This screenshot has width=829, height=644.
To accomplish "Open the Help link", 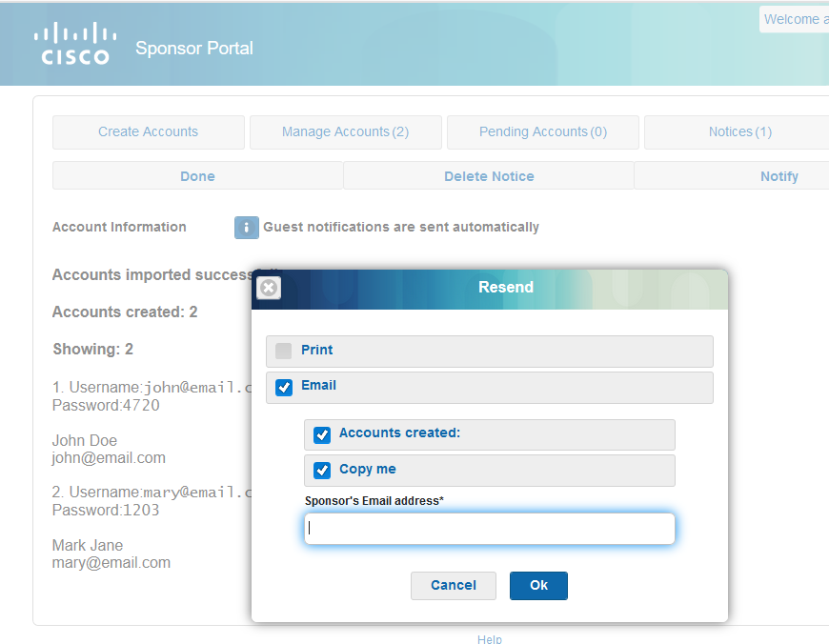I will click(x=489, y=639).
